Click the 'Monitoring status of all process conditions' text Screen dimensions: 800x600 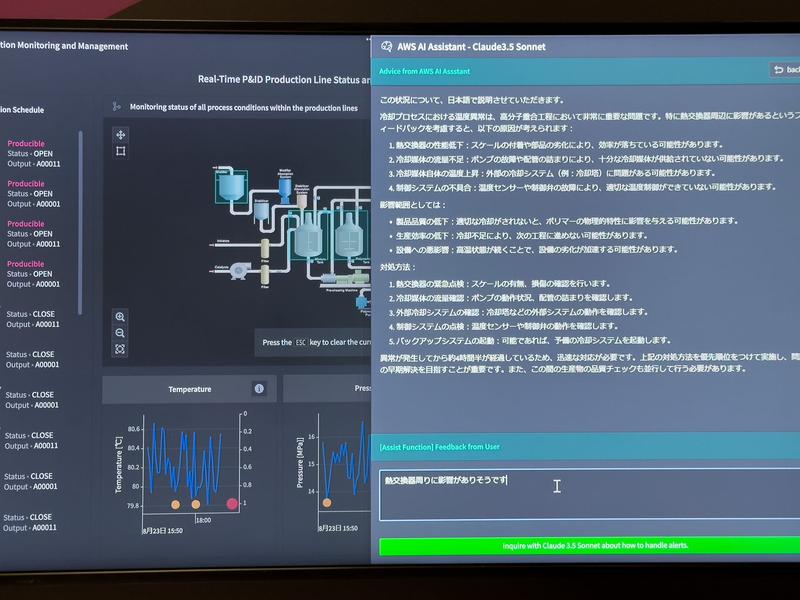pos(243,108)
